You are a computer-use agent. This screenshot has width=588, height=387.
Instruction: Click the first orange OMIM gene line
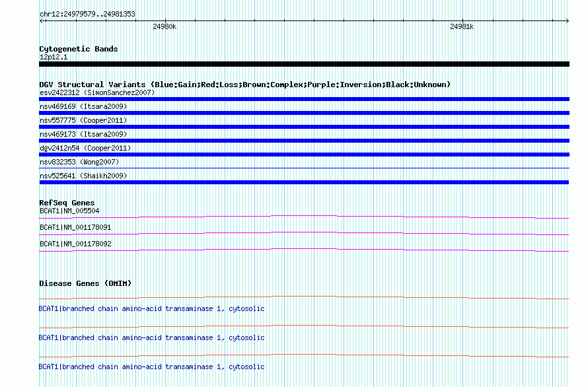point(304,297)
